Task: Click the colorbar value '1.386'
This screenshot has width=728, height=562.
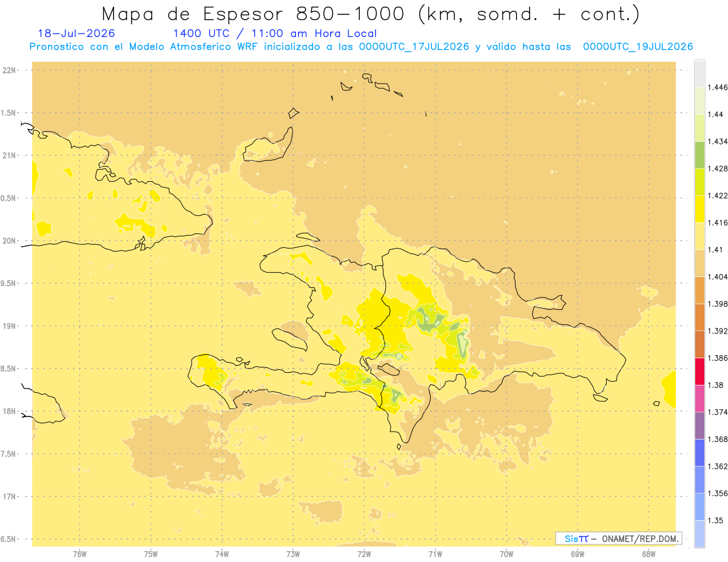Action: (718, 358)
